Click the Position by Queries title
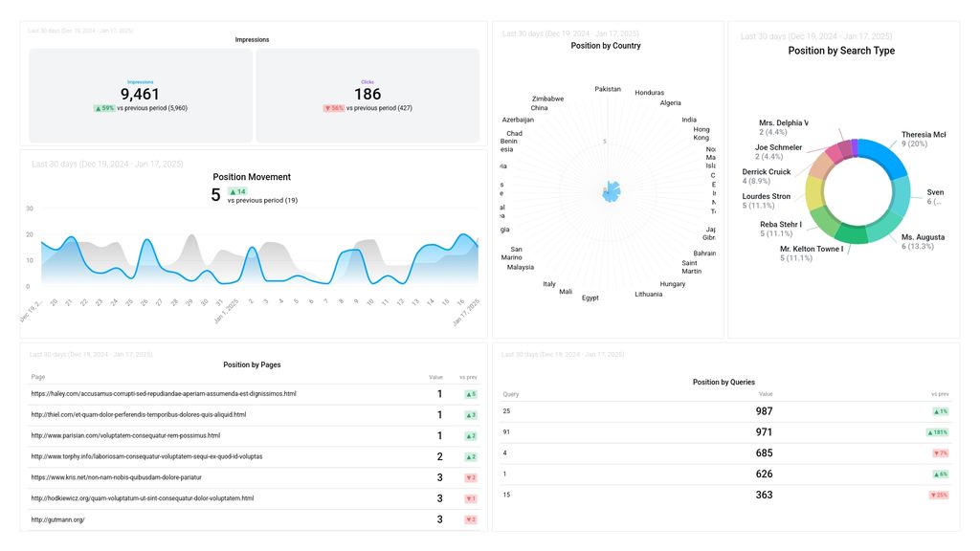The height and width of the screenshot is (551, 980). (x=724, y=383)
